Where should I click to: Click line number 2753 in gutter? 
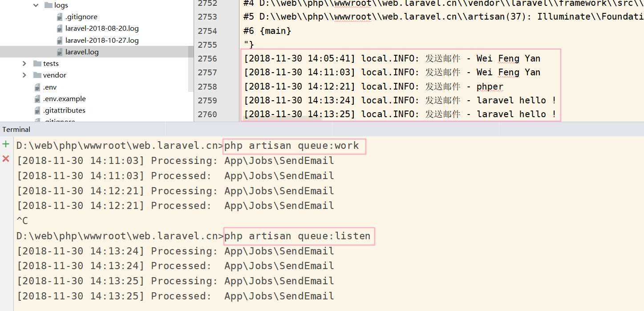click(x=207, y=17)
